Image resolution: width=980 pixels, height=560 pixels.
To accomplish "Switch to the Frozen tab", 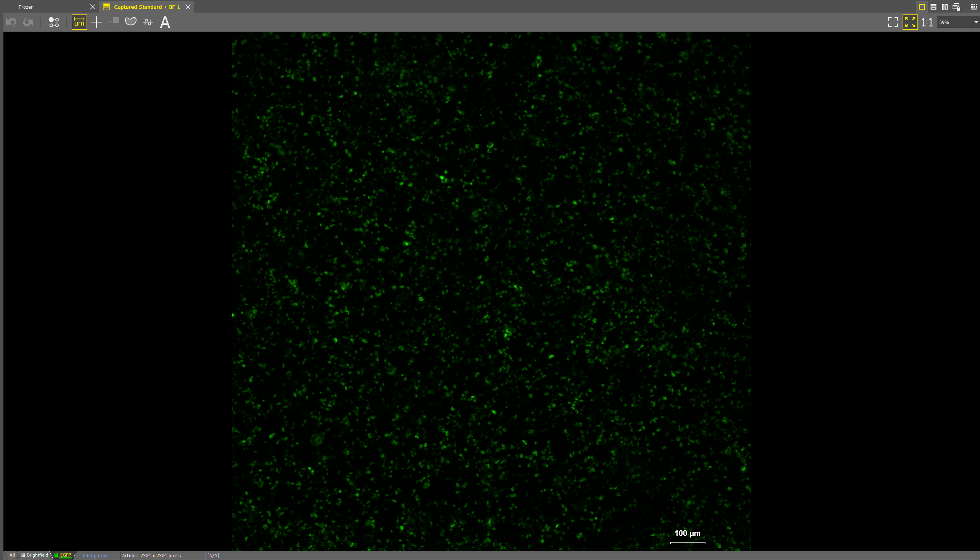I will pos(26,7).
